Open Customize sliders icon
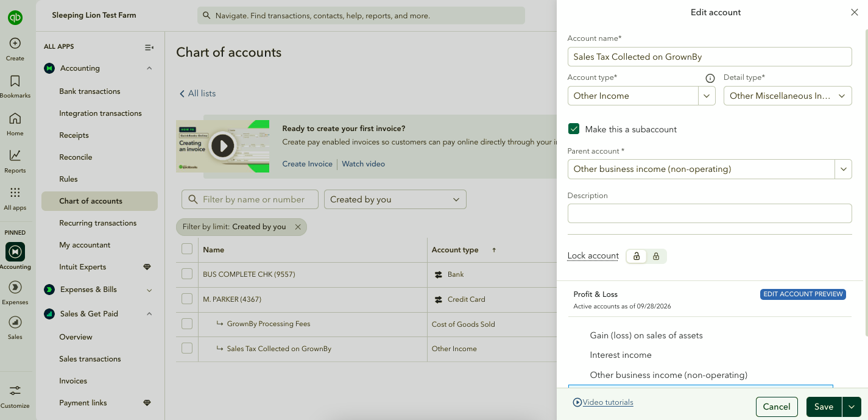Image resolution: width=868 pixels, height=420 pixels. [15, 391]
